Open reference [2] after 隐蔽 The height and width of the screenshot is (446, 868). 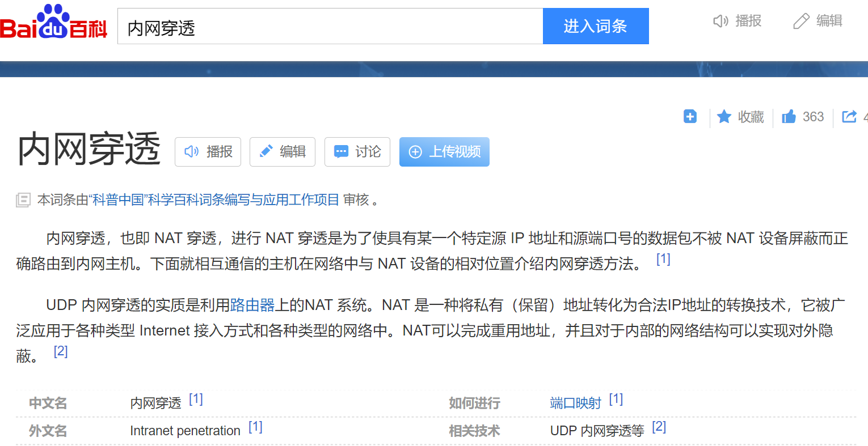(61, 351)
